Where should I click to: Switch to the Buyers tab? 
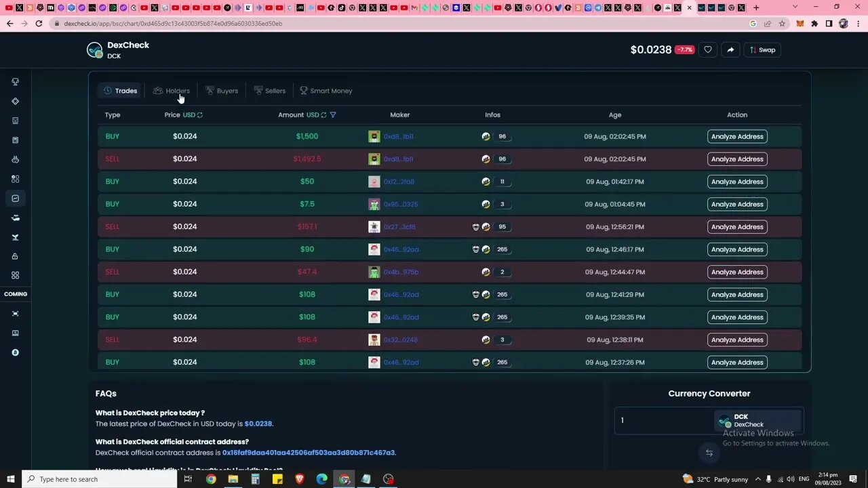pyautogui.click(x=222, y=91)
